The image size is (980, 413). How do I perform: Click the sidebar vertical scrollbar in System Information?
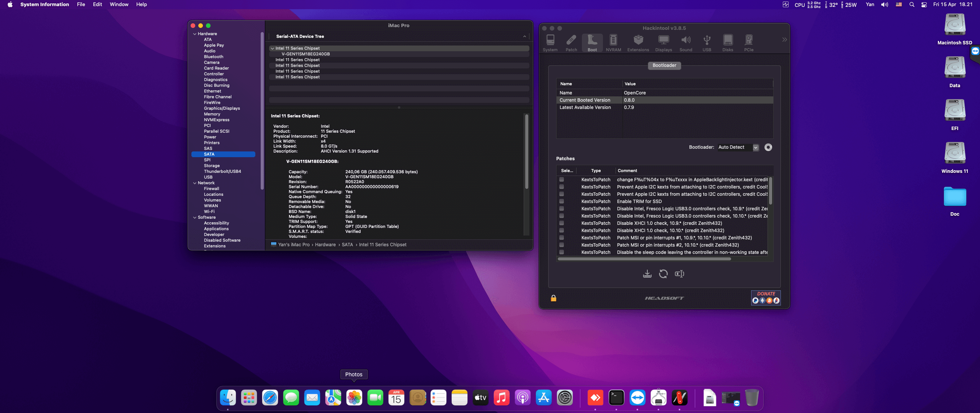click(262, 111)
